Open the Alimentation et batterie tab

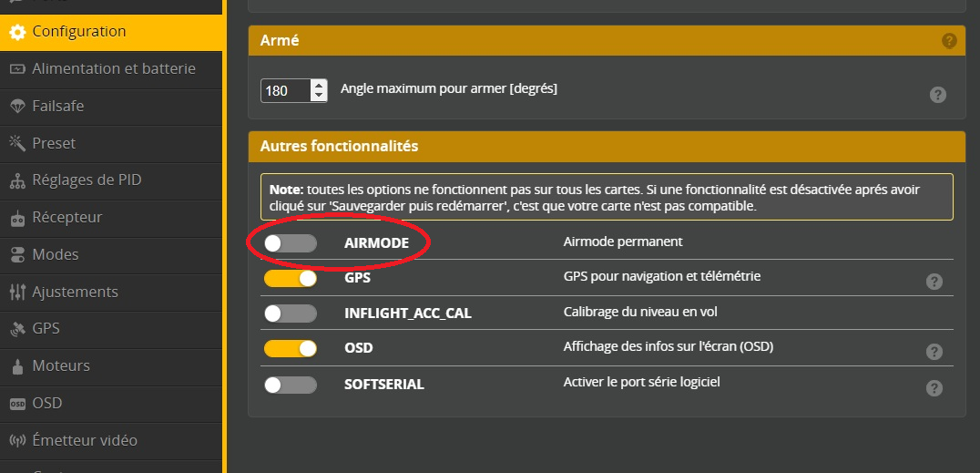click(x=113, y=68)
